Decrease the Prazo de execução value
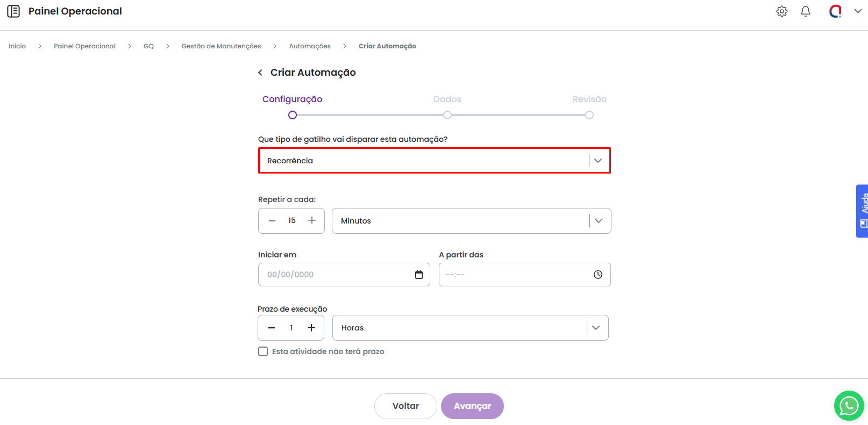The width and height of the screenshot is (868, 425). coord(272,328)
